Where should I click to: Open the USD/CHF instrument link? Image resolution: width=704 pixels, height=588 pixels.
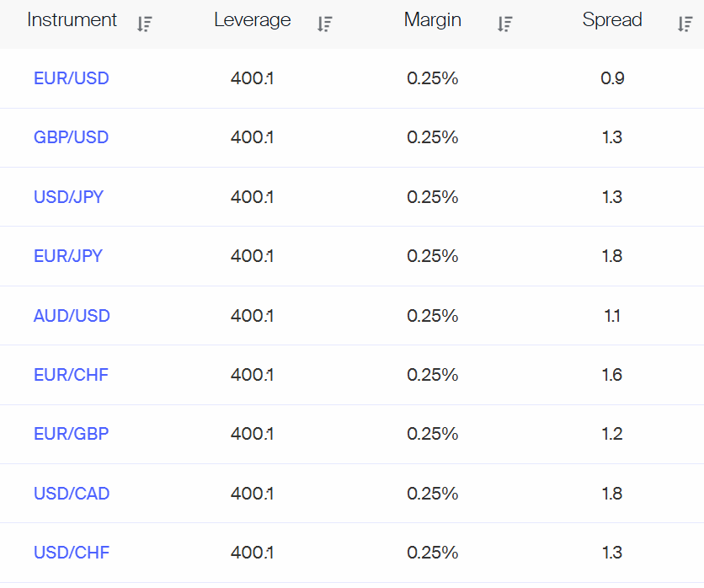tap(72, 553)
